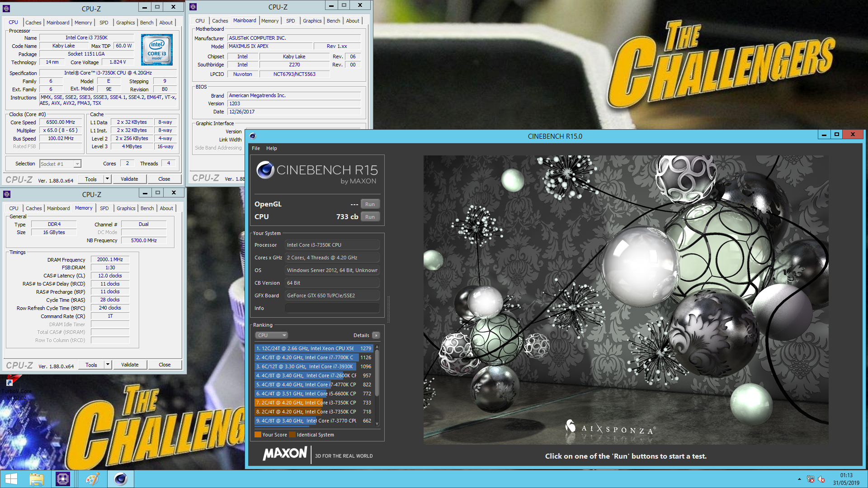
Task: Click Validate in the top-left CPU-Z window
Action: coord(129,179)
